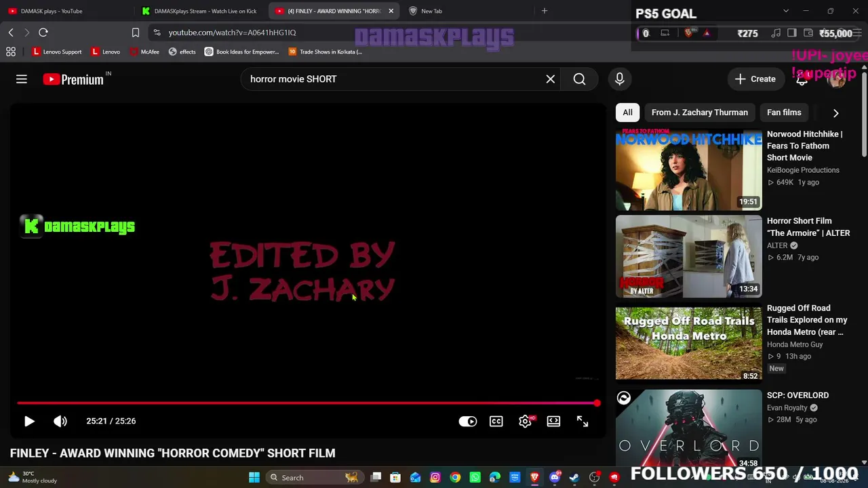Mute the video volume
This screenshot has width=868, height=488.
(60, 421)
